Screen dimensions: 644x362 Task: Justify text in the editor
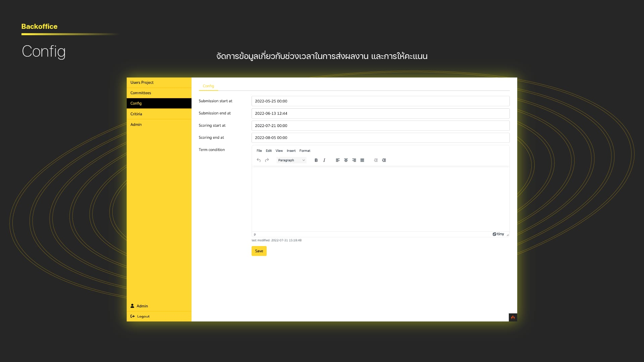pos(362,160)
